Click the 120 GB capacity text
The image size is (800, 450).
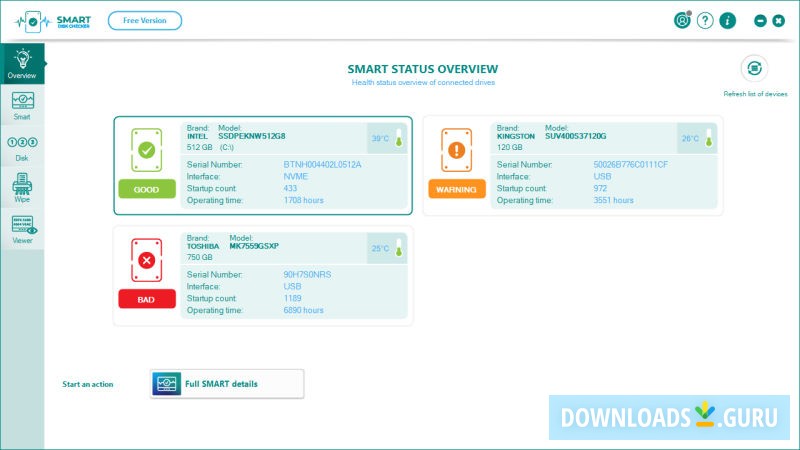510,147
